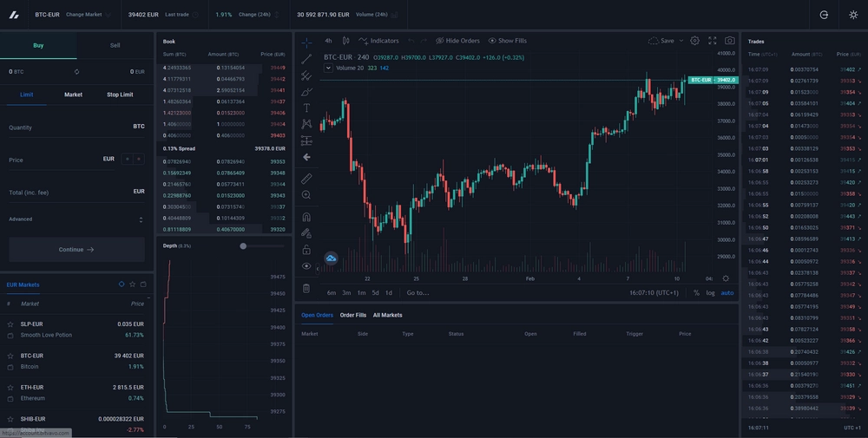
Task: Switch to the Sell tab
Action: (x=115, y=45)
